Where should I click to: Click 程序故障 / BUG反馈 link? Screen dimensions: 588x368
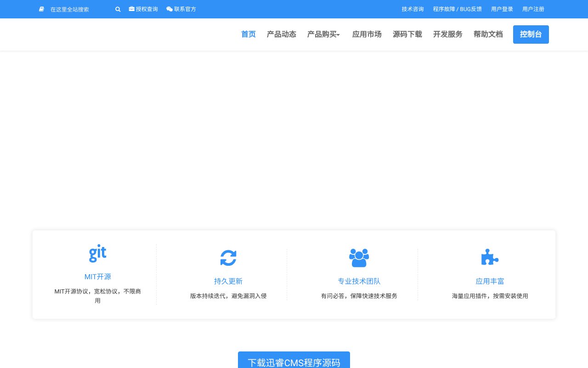coord(457,9)
